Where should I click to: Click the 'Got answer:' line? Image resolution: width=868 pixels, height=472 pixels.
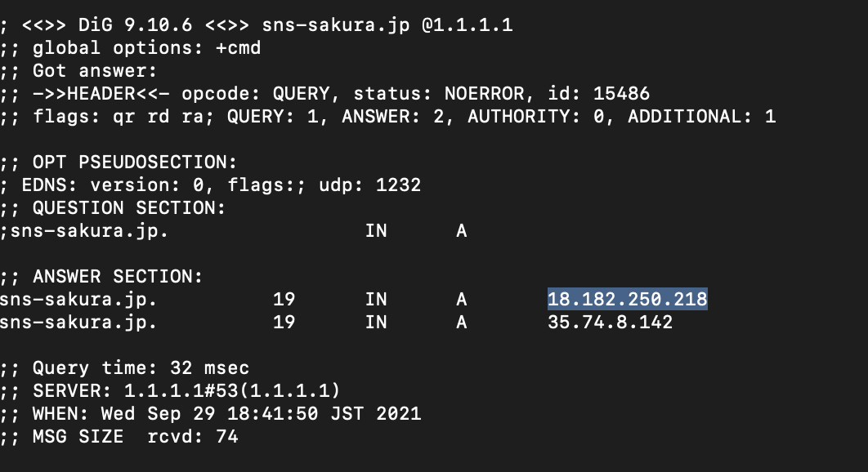(95, 71)
